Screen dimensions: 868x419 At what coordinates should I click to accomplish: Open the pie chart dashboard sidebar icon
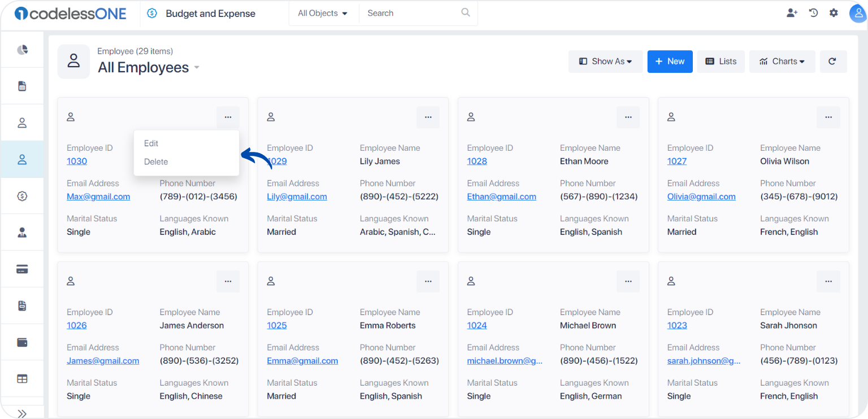tap(22, 50)
